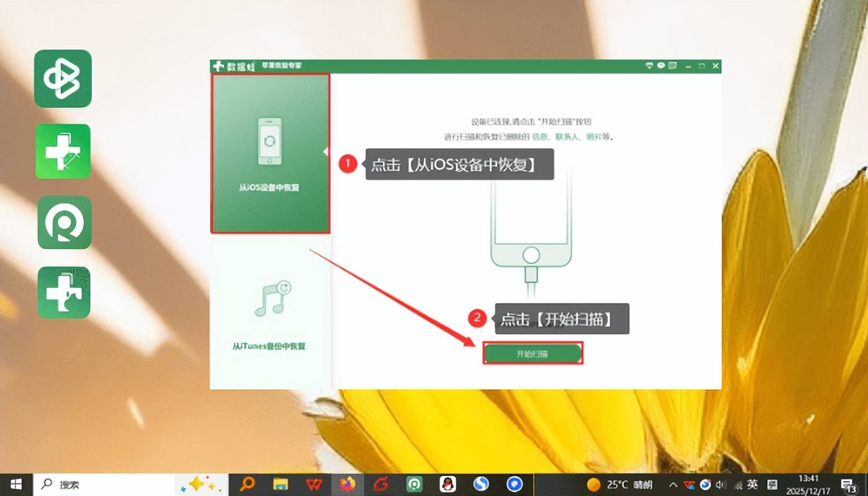Click the green 联系人 text in the description
The image size is (868, 496).
coord(567,136)
